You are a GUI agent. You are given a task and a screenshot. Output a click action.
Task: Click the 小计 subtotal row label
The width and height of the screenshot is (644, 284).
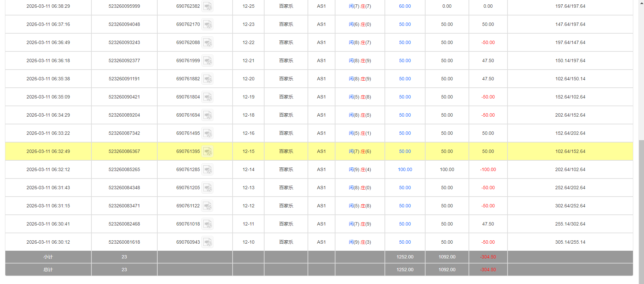48,257
